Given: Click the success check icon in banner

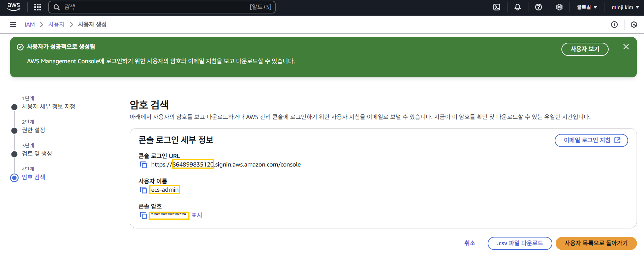Looking at the screenshot, I should coord(20,47).
